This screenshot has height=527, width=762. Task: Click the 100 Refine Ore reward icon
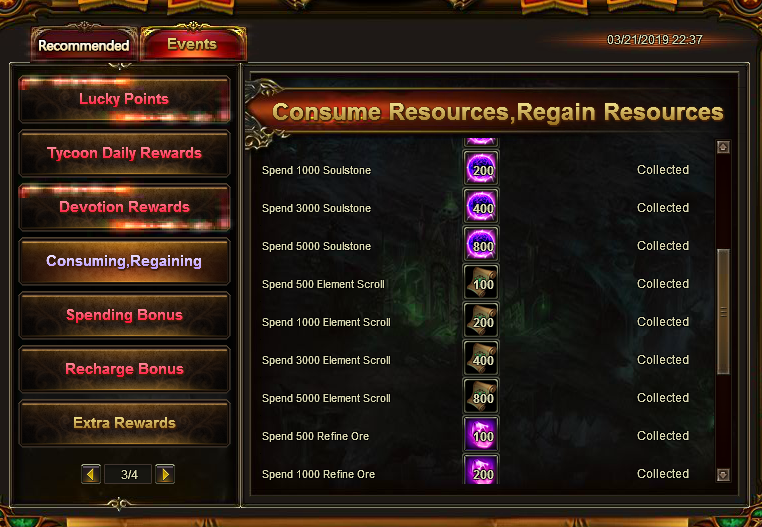coord(481,433)
